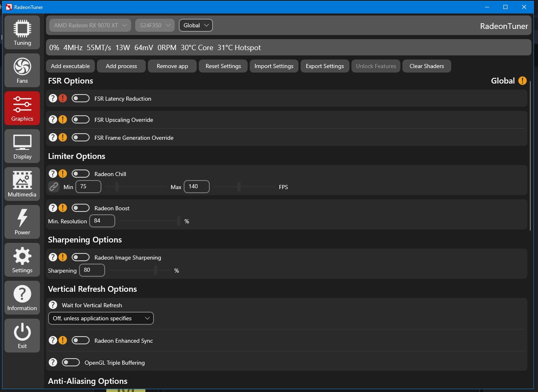This screenshot has height=392, width=538.
Task: Click the Radeon Chill Max FPS slider
Action: click(x=244, y=187)
